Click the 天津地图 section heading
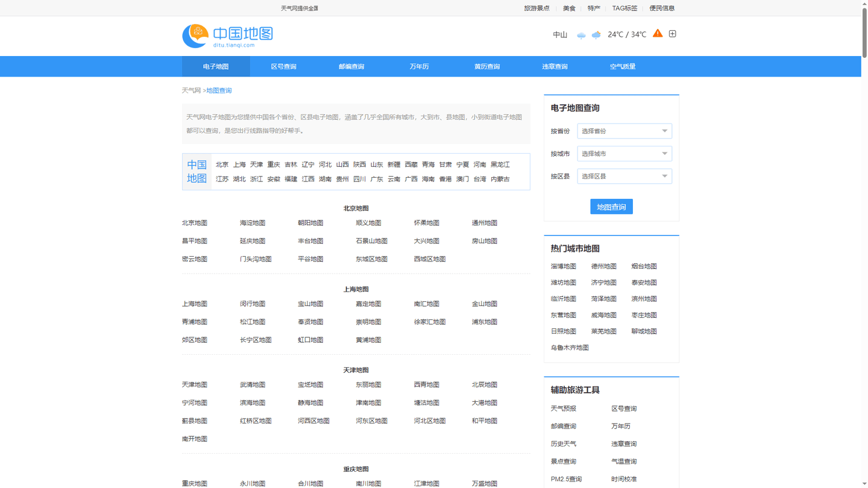The height and width of the screenshot is (488, 868). 356,370
